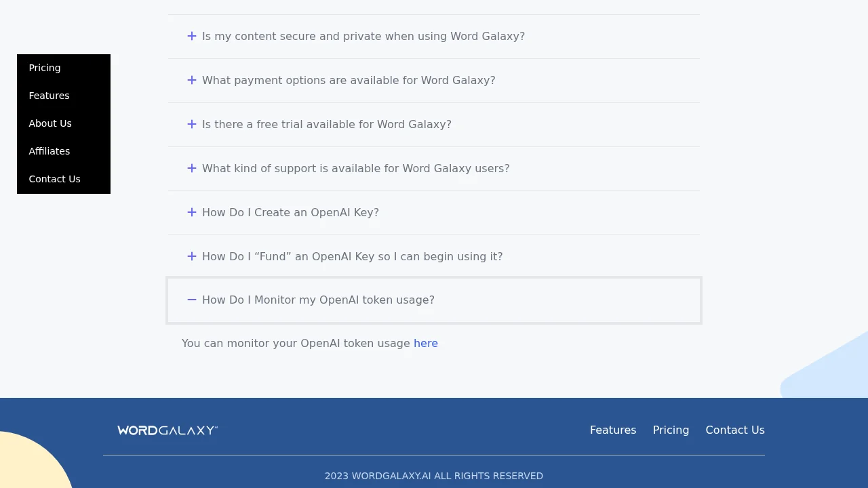Collapse the expanded token usage FAQ entry
The width and height of the screenshot is (868, 488).
(319, 300)
